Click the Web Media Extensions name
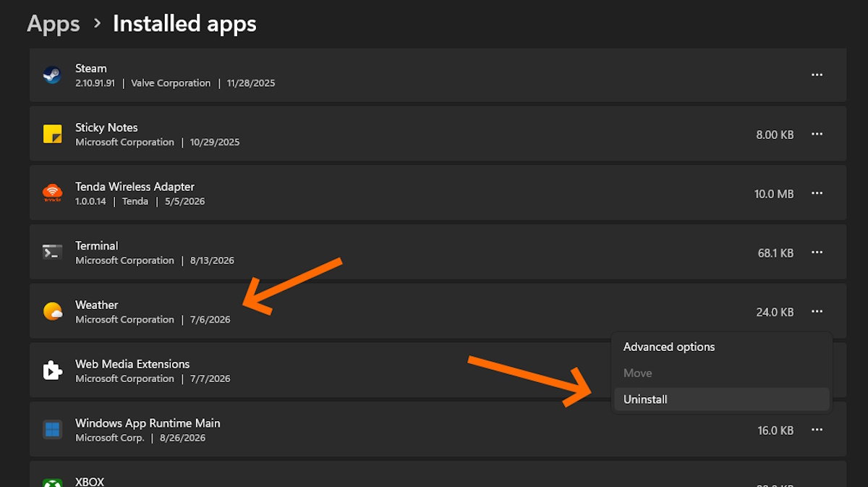Screen dimensions: 868x487 (132, 364)
